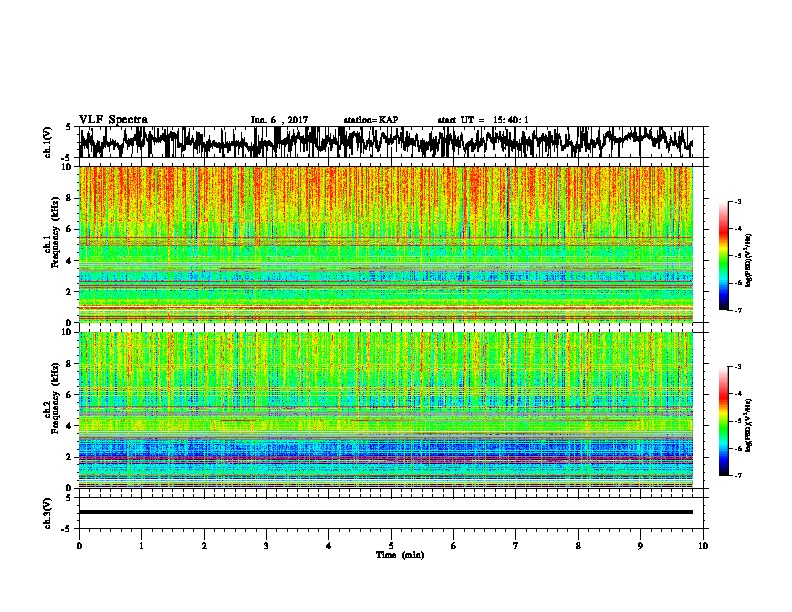Click the "9" tick label on the time axis
The height and width of the screenshot is (612, 792).
pyautogui.click(x=640, y=546)
